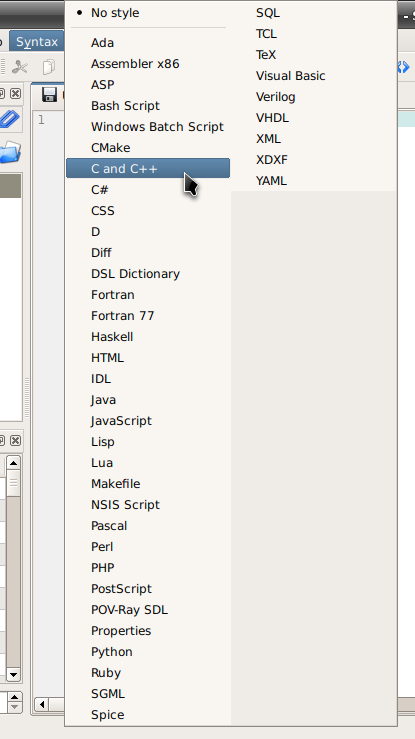Choose Ada syntax highlighting

click(x=148, y=43)
